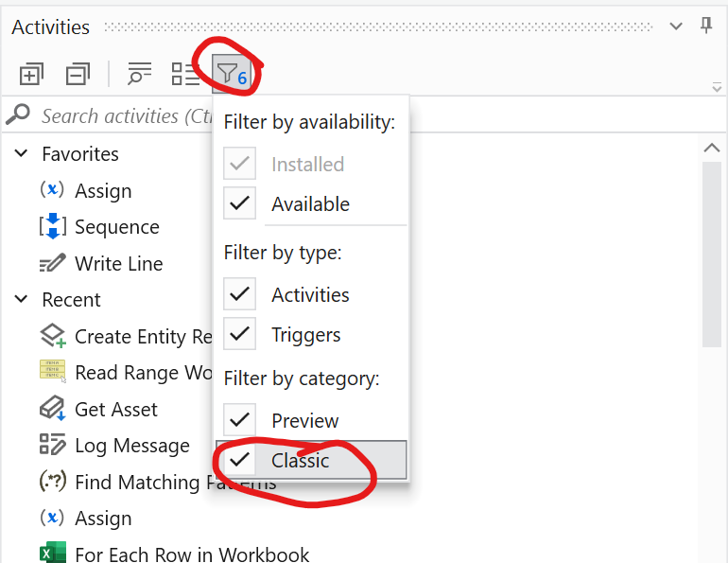
Task: Select the Triggers filter menu entry
Action: coord(311,333)
